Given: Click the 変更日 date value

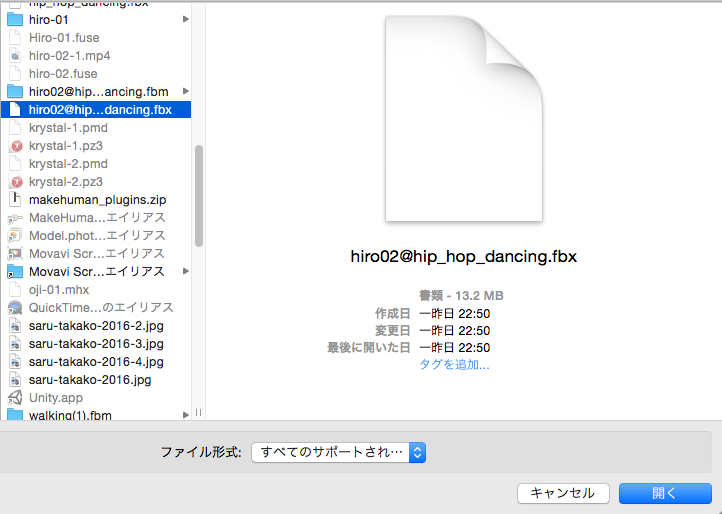Looking at the screenshot, I should pyautogui.click(x=454, y=331).
